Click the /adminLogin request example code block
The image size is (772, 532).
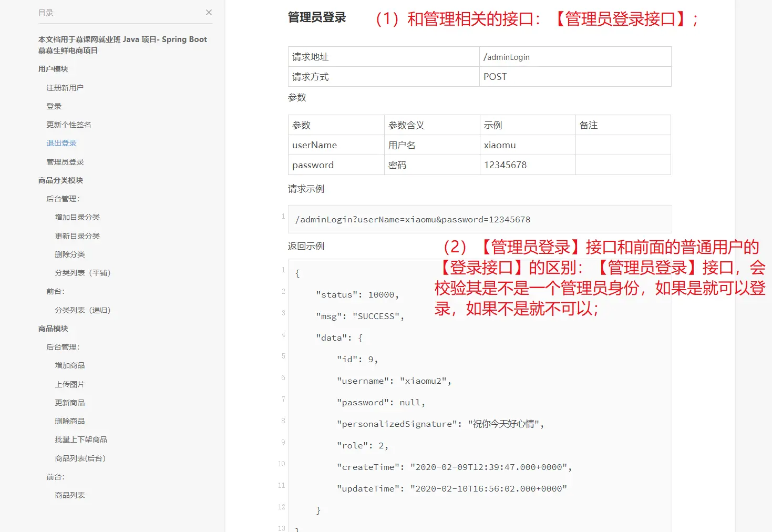coord(413,220)
